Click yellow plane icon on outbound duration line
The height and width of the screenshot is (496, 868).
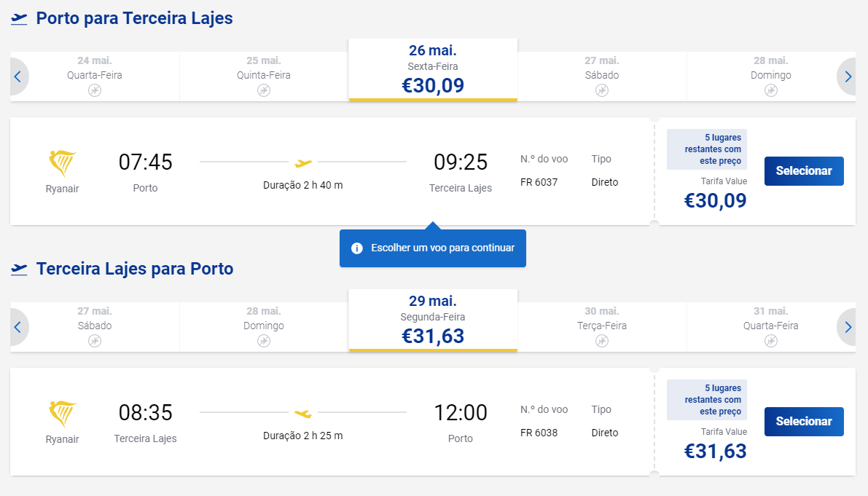tap(303, 162)
